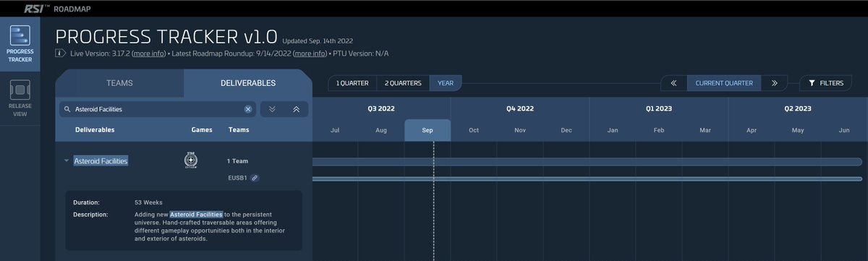Viewport: 868px width, 261px height.
Task: Click the Jul month label
Action: point(335,131)
